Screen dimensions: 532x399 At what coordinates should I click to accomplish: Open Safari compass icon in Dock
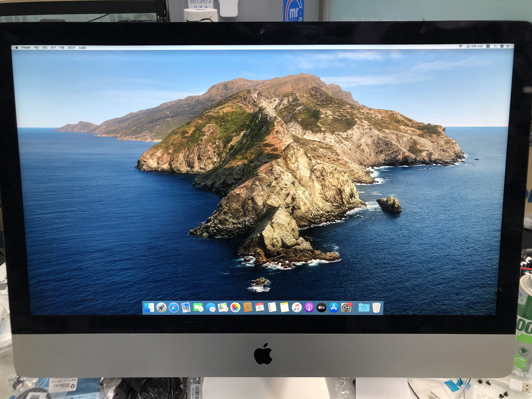174,308
